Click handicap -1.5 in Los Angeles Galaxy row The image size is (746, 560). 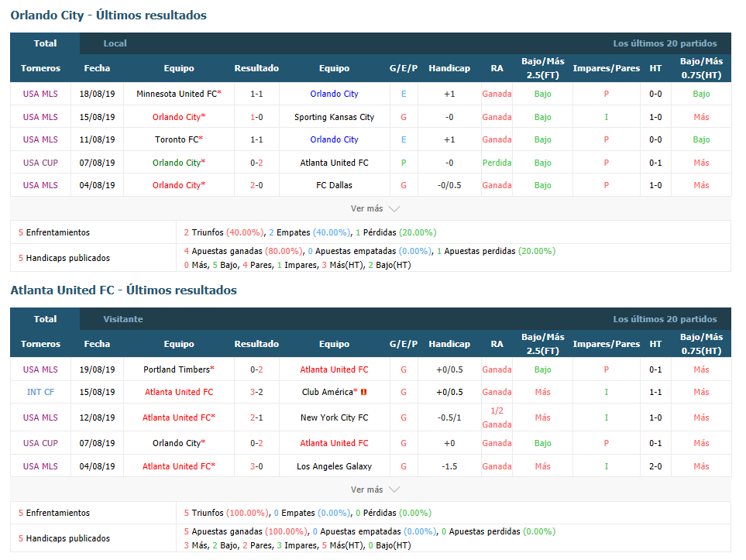[449, 466]
